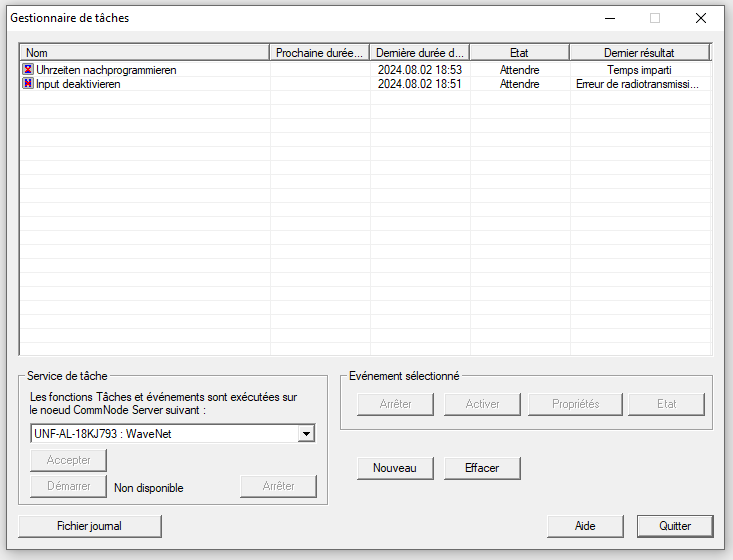This screenshot has width=733, height=560.
Task: Click the Dernier résultat column header
Action: point(639,52)
